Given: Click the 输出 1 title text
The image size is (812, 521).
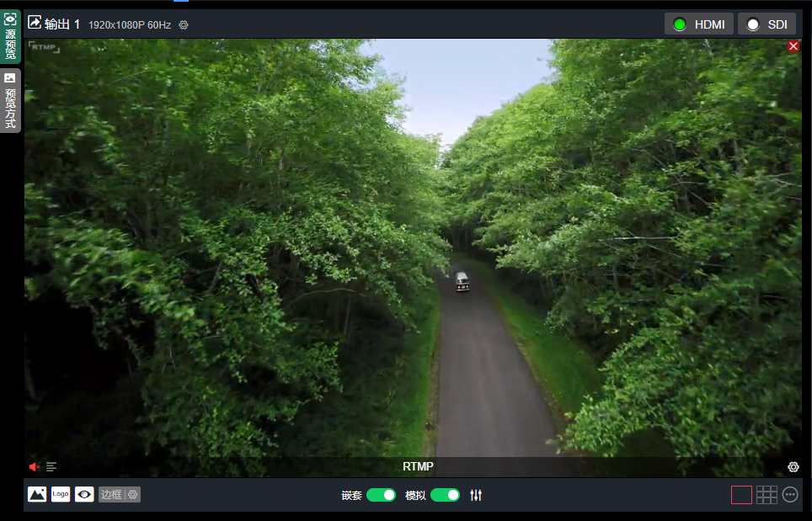Looking at the screenshot, I should pyautogui.click(x=62, y=24).
